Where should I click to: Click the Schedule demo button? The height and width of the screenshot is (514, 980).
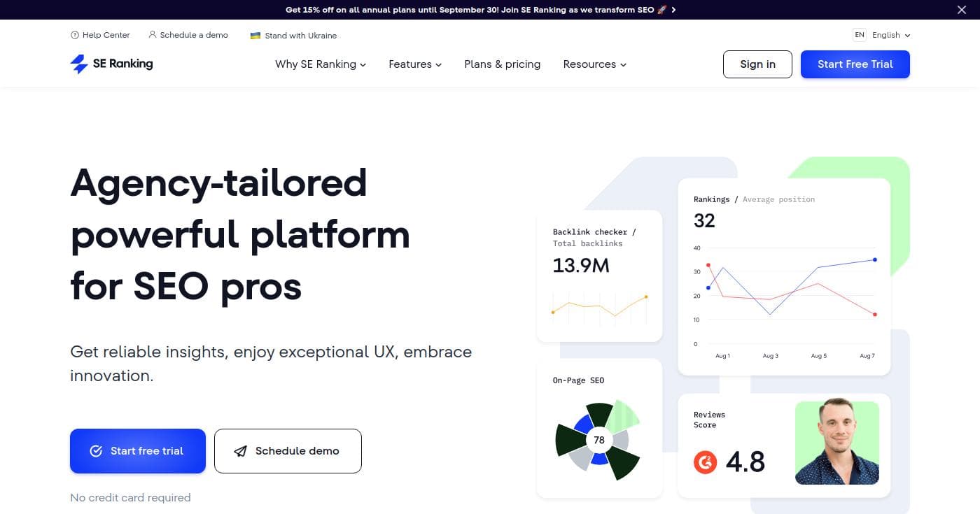click(x=288, y=451)
